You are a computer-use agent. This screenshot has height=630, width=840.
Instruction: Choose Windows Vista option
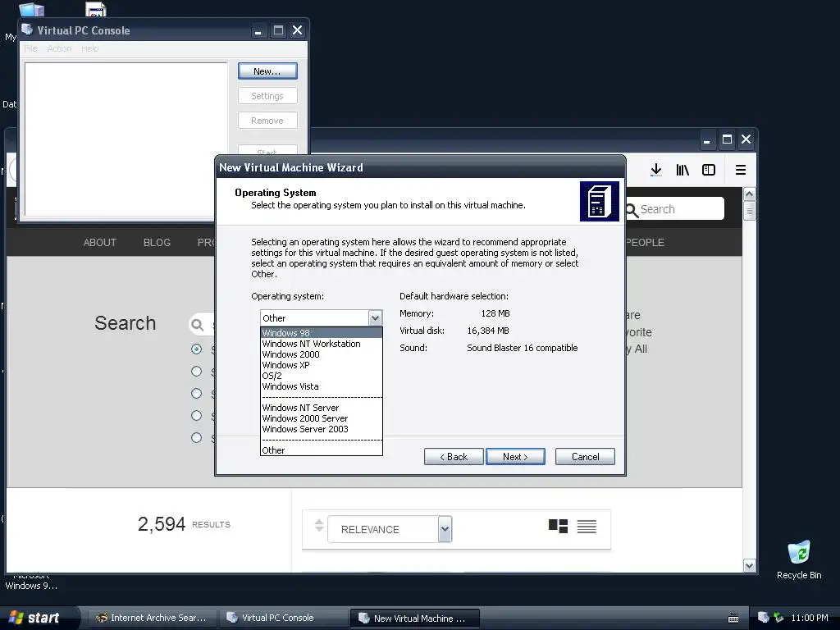click(x=322, y=386)
